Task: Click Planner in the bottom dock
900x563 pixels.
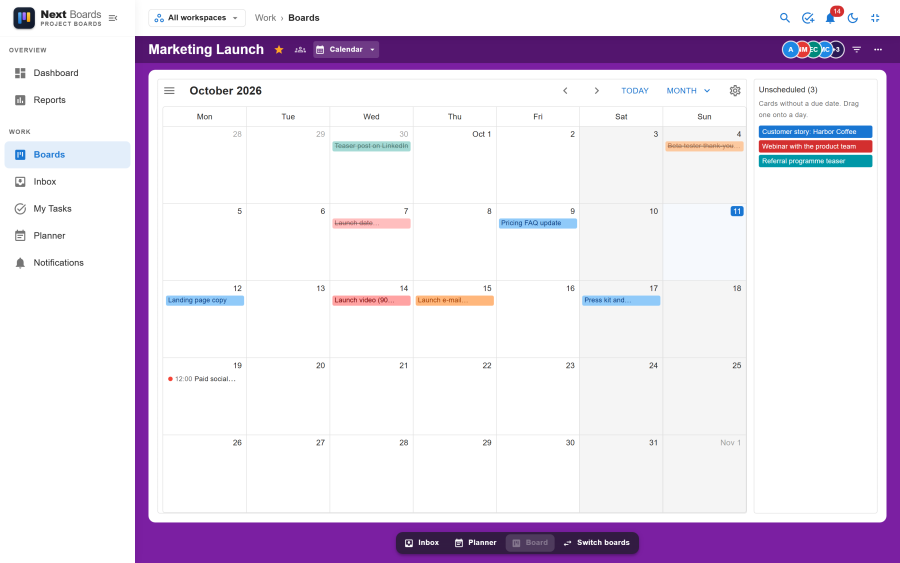Action: pyautogui.click(x=475, y=543)
